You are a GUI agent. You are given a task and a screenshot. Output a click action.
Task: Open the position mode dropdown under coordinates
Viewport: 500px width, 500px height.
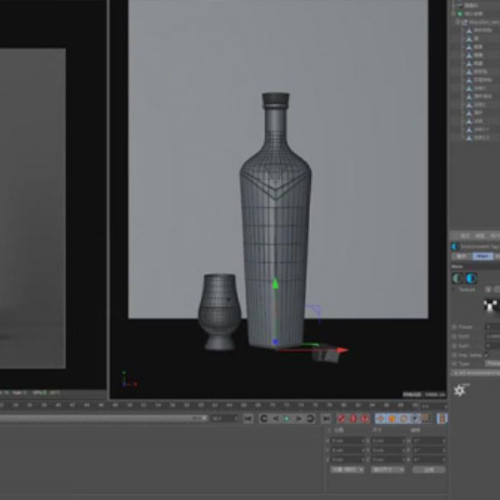pyautogui.click(x=348, y=470)
